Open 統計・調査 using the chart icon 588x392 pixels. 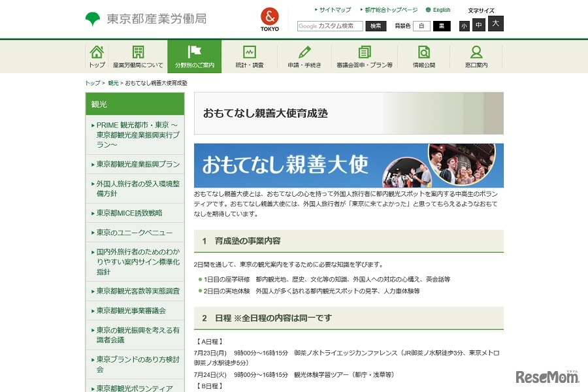(248, 51)
